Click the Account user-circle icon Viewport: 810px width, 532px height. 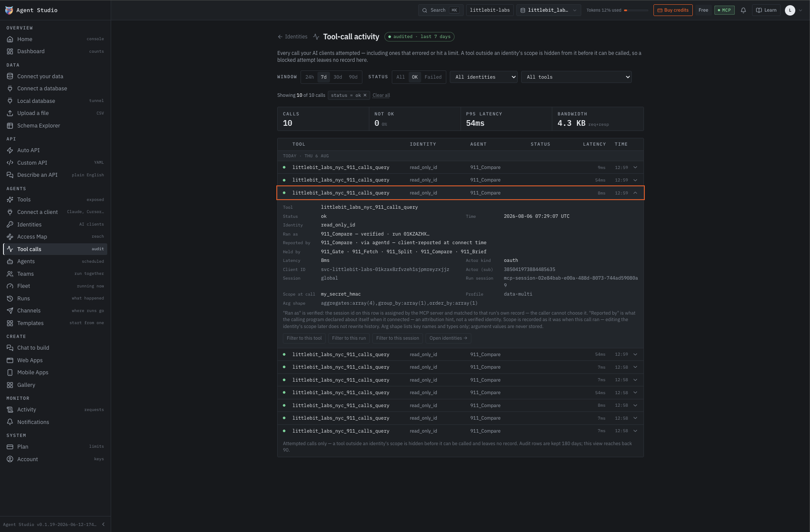point(10,459)
